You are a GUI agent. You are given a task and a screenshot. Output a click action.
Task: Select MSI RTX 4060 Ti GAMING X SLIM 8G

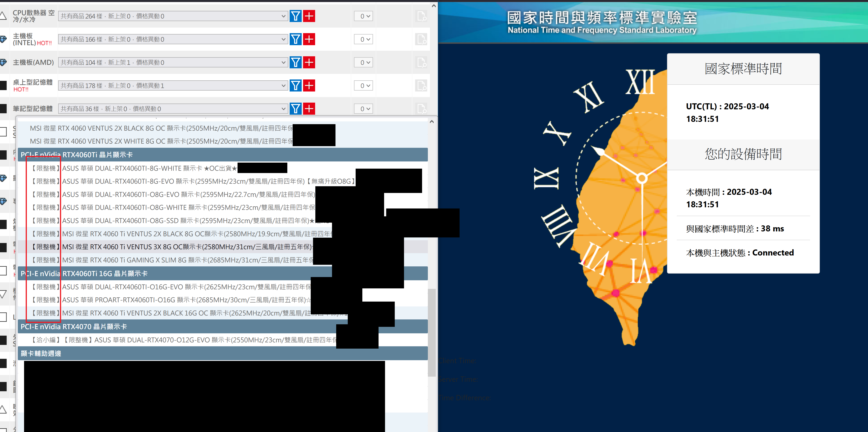pyautogui.click(x=223, y=260)
